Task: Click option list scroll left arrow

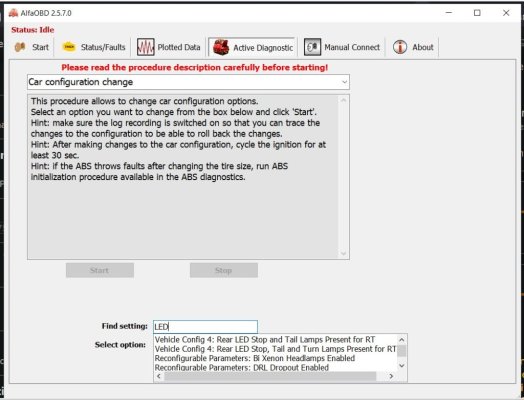Action: coord(159,376)
